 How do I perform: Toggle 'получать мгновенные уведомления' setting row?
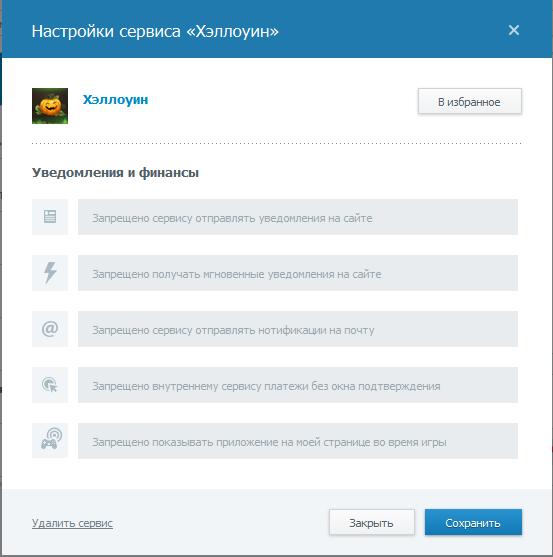tap(298, 273)
